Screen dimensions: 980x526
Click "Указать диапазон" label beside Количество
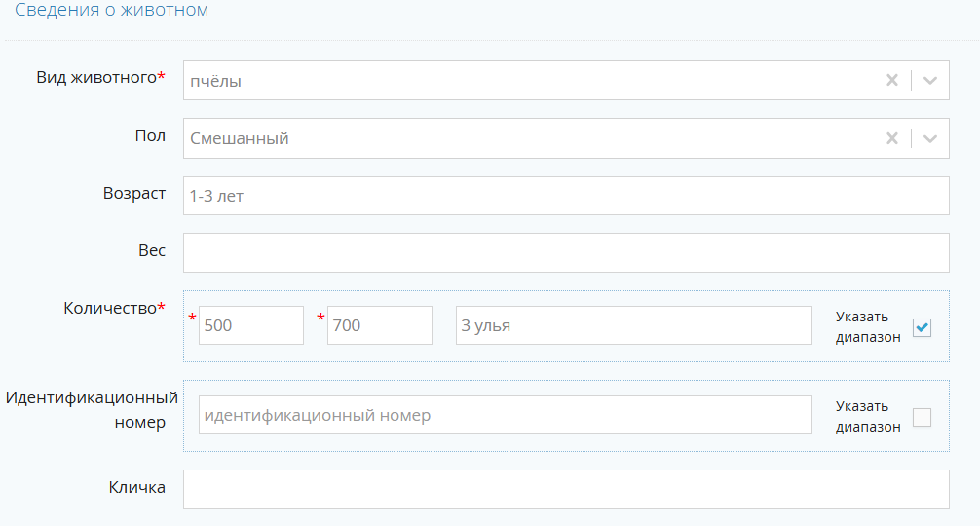click(x=868, y=327)
